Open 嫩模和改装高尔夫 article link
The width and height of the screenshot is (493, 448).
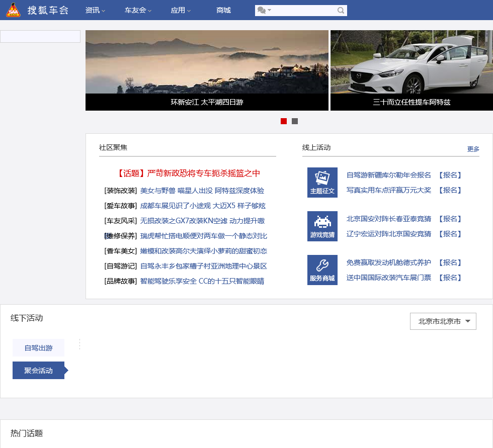click(204, 251)
